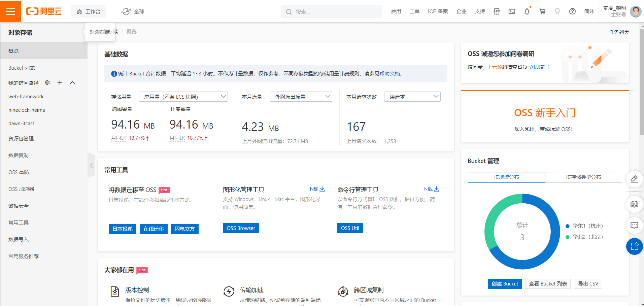
Task: Open Bucket 列表 in left sidebar
Action: [x=22, y=68]
